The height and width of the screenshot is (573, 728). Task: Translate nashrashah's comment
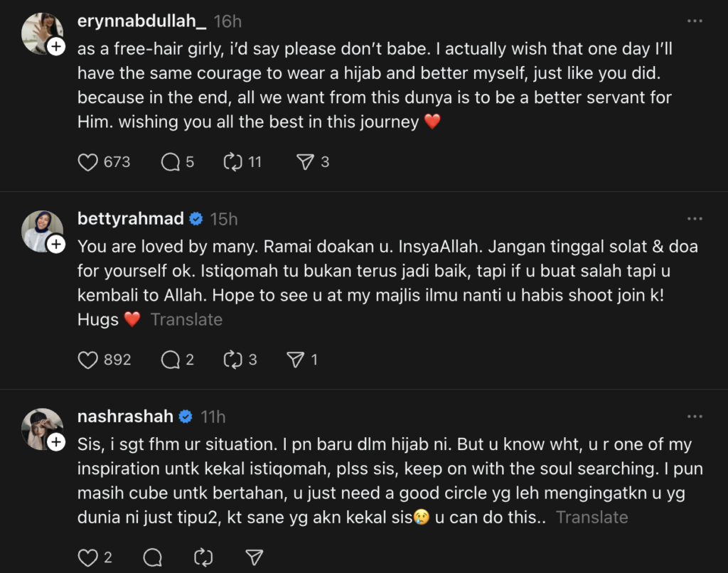coord(592,518)
